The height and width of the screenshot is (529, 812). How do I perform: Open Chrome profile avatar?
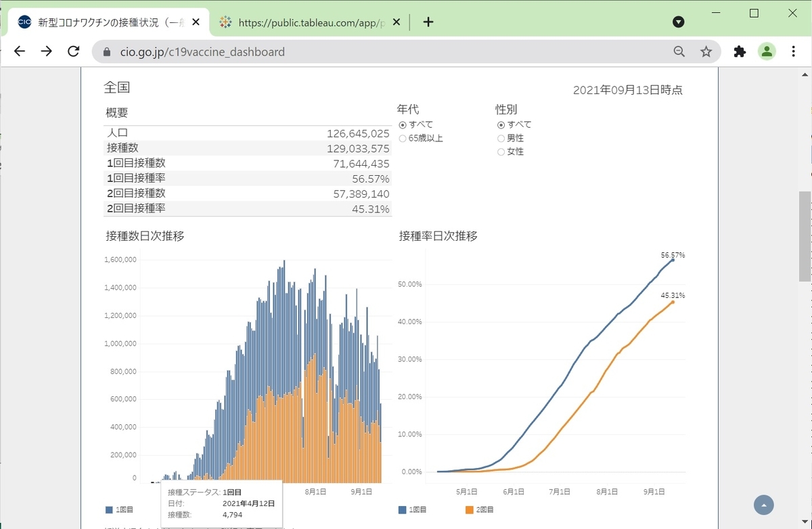[x=767, y=51]
